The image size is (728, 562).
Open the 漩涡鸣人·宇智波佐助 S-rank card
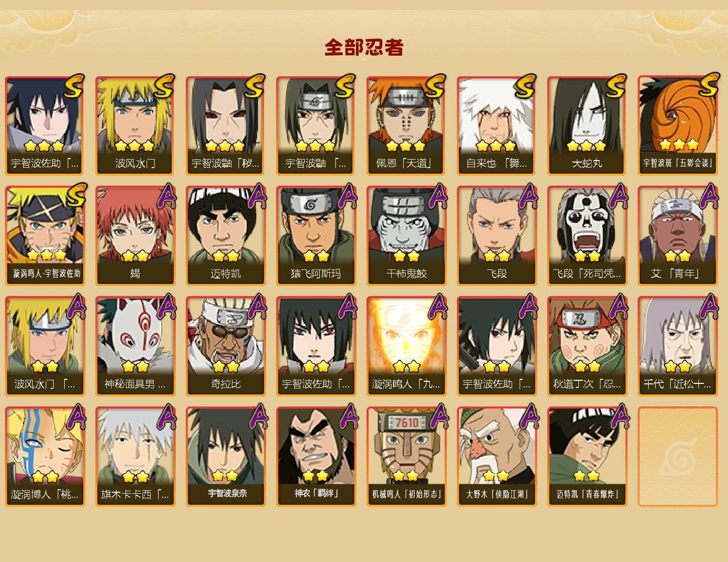click(45, 236)
